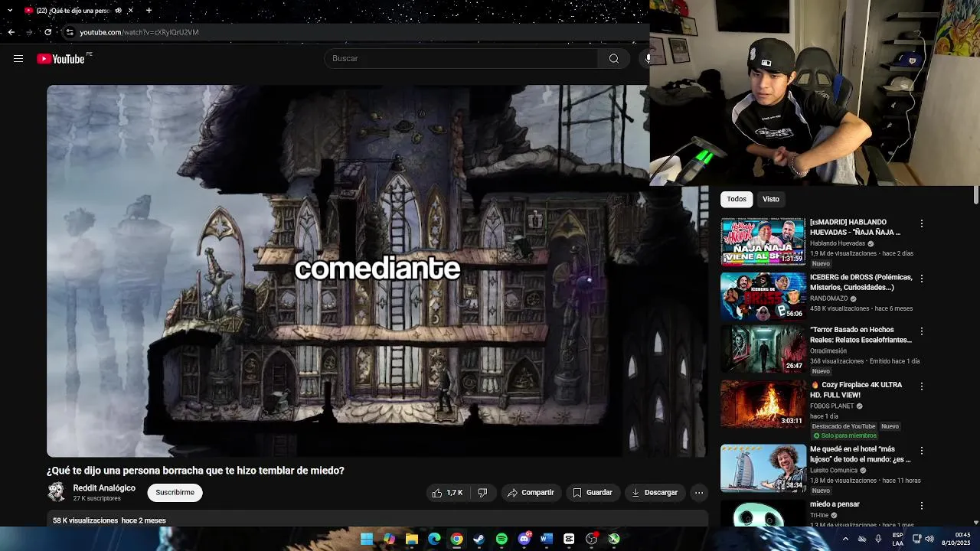Image resolution: width=980 pixels, height=551 pixels.
Task: Open Luisito Comunica channel link
Action: pos(834,470)
